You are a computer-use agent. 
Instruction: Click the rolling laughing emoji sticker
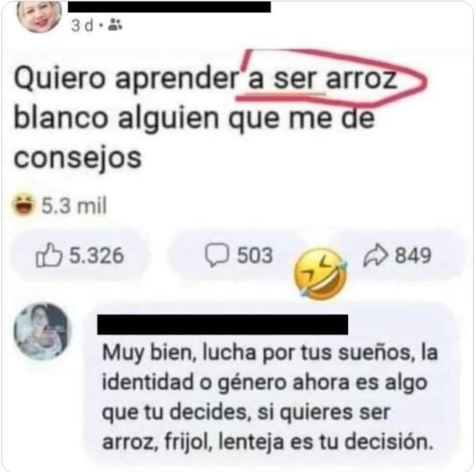tap(321, 274)
